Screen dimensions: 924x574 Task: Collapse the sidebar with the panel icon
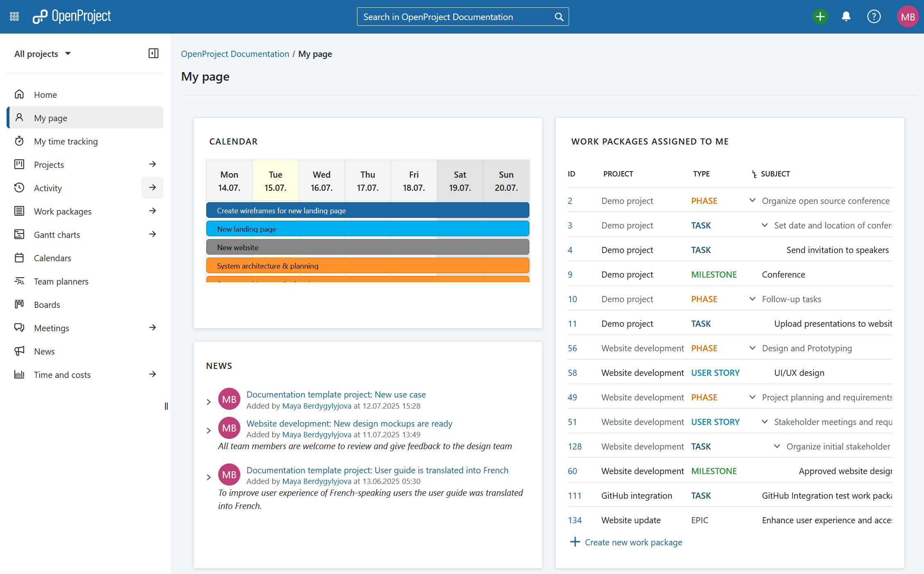click(154, 53)
